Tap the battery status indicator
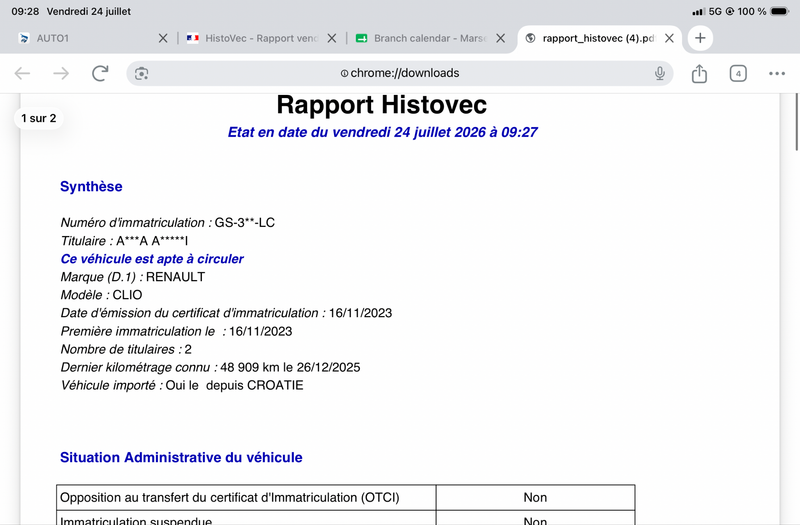The image size is (800, 525). tap(780, 11)
